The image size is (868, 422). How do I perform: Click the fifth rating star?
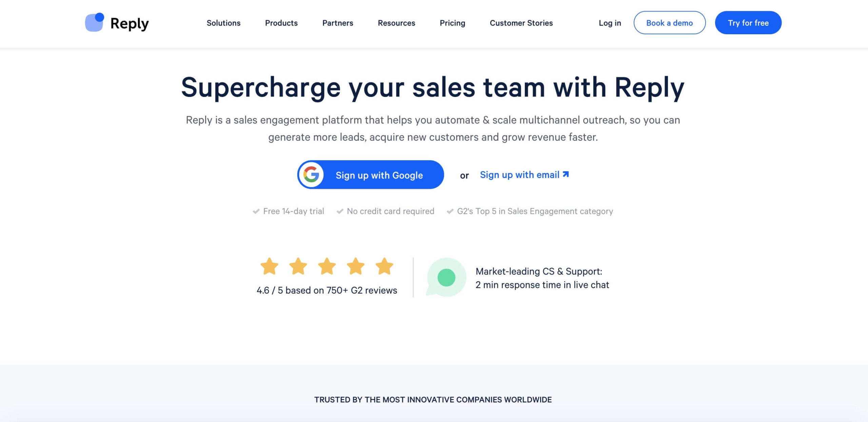pyautogui.click(x=384, y=266)
